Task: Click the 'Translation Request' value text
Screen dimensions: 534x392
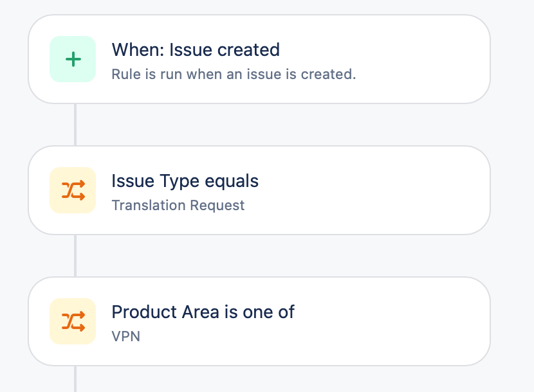Action: pos(178,206)
